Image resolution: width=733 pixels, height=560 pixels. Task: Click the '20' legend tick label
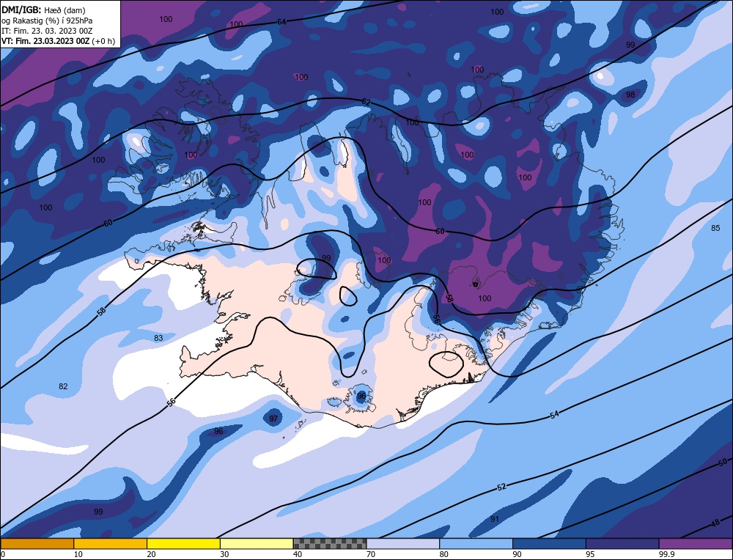click(x=152, y=554)
